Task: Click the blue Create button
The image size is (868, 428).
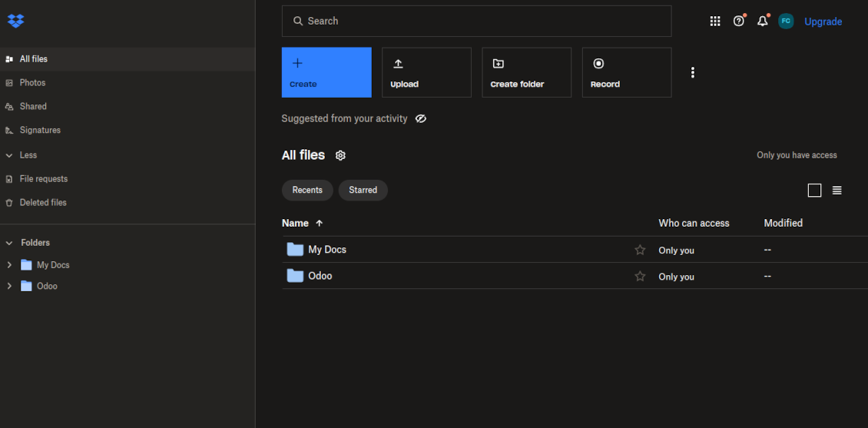Action: [326, 72]
